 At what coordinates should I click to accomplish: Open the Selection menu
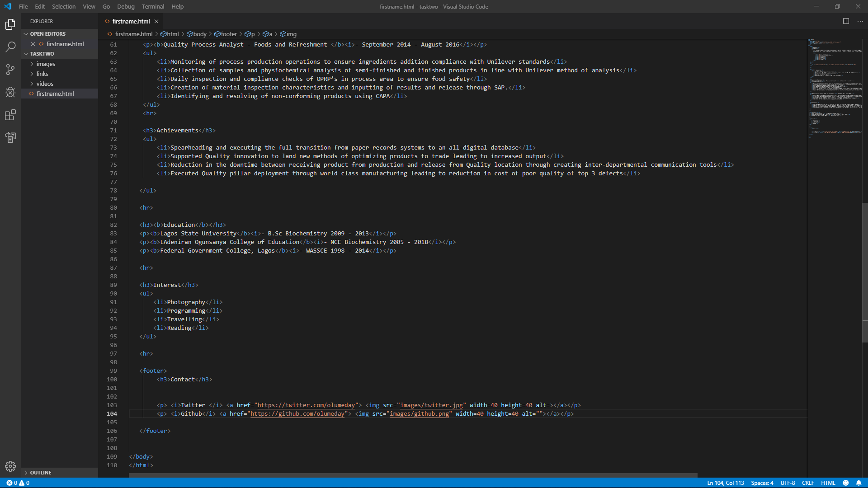point(64,6)
